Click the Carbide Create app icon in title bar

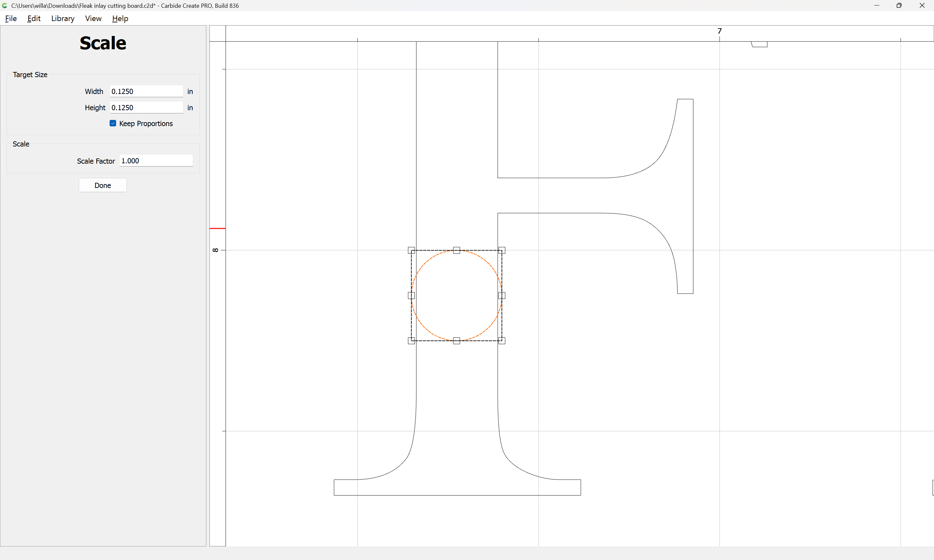click(x=5, y=6)
